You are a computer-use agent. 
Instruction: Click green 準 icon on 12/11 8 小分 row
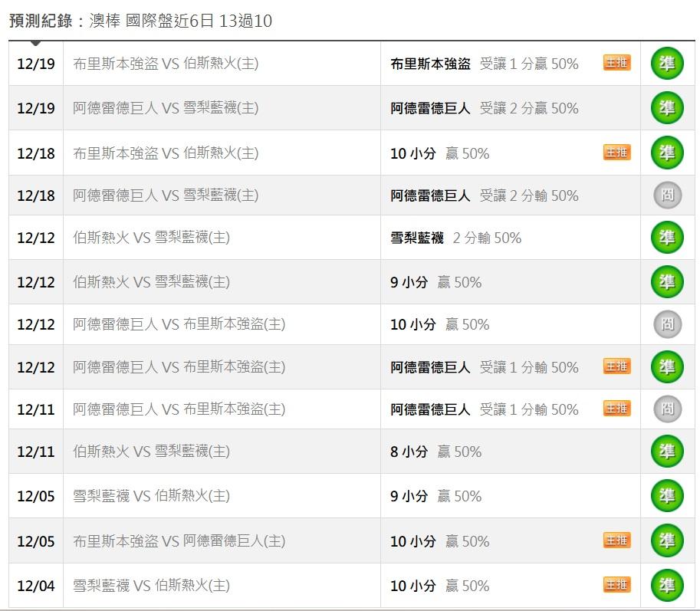[667, 452]
